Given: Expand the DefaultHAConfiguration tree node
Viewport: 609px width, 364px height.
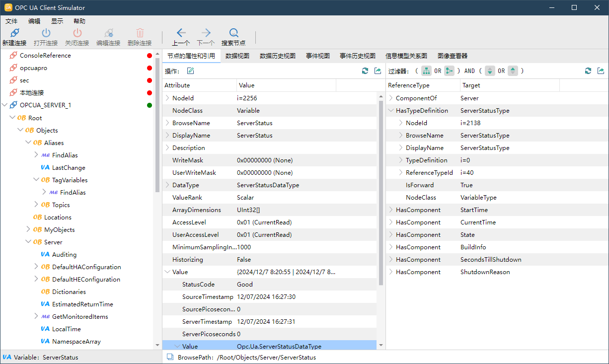Looking at the screenshot, I should click(x=36, y=267).
